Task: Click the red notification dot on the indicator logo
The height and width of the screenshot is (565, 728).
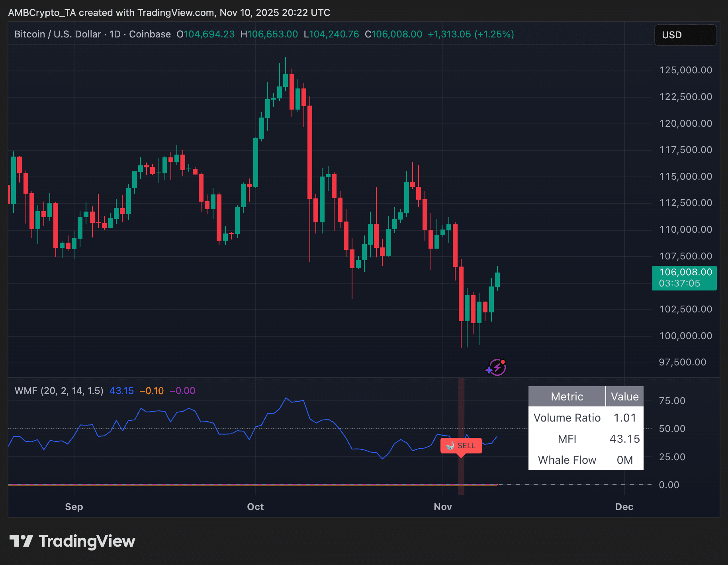Action: [x=503, y=362]
